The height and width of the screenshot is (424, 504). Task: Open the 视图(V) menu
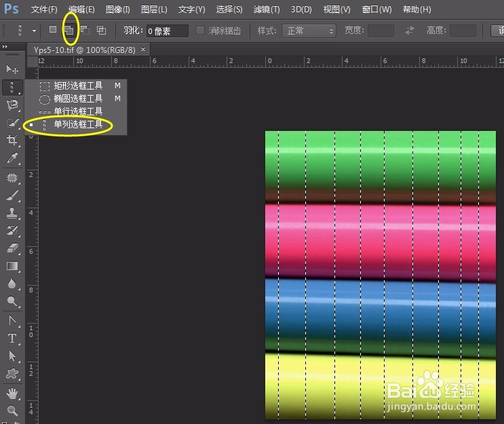click(337, 9)
